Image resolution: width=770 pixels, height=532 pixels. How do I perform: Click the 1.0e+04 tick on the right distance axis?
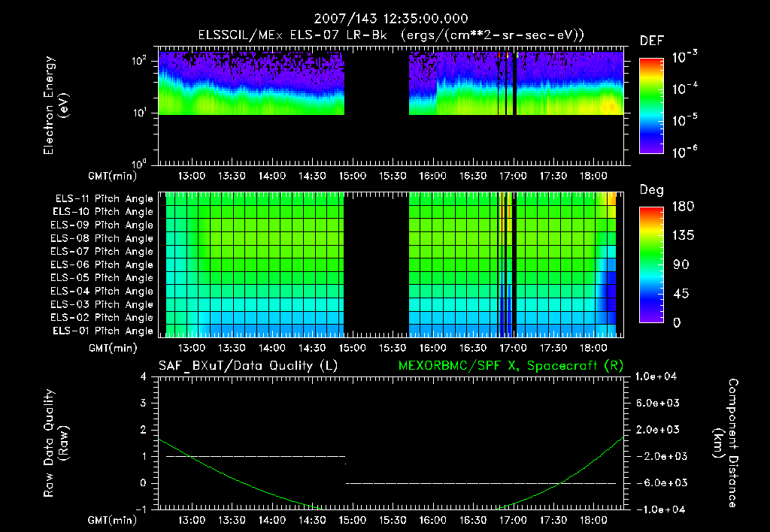tap(656, 376)
